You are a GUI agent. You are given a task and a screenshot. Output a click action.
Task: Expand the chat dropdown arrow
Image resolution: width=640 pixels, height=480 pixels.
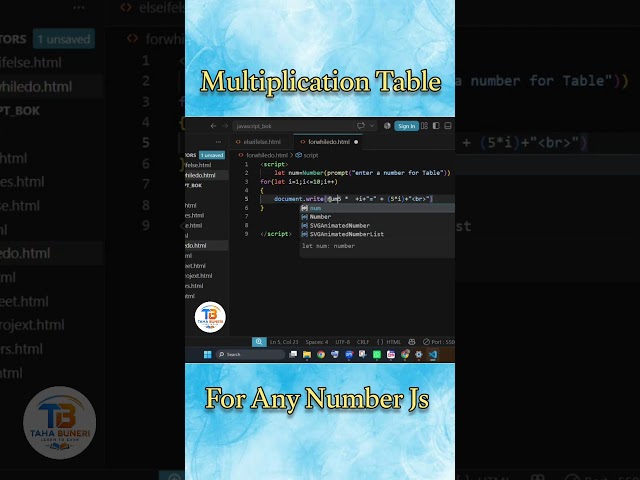point(372,126)
